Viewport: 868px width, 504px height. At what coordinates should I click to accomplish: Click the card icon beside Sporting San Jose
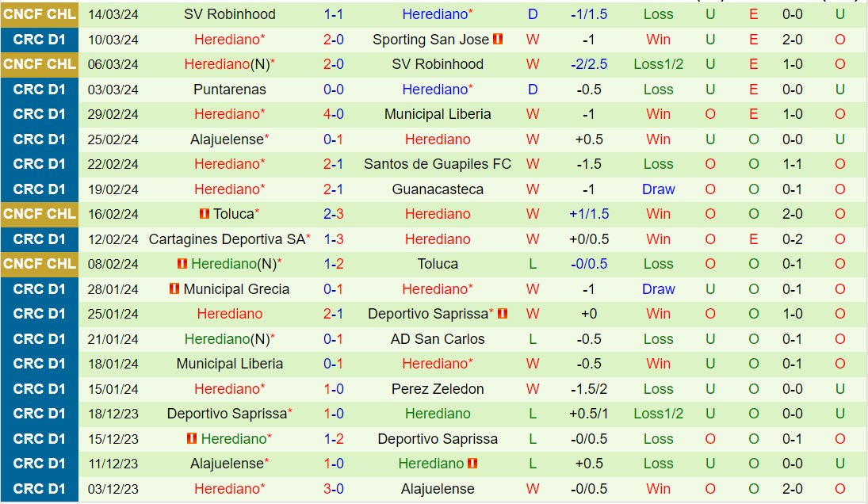point(498,40)
